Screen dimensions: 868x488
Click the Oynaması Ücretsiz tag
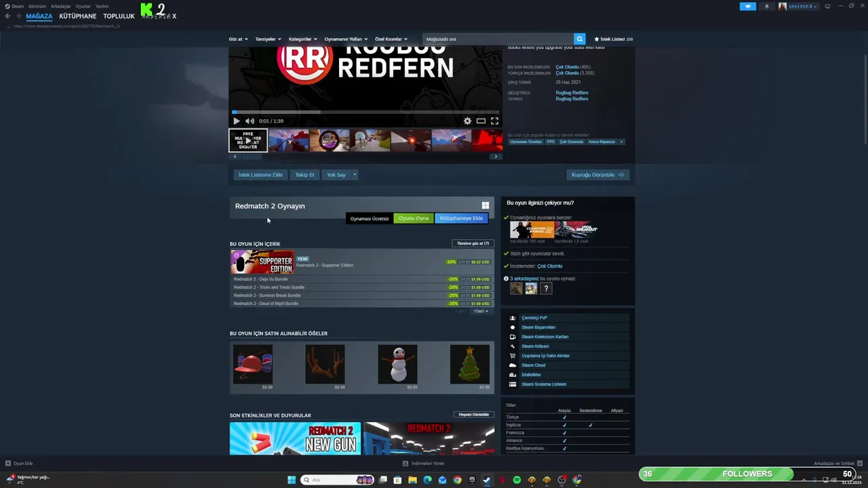point(526,142)
